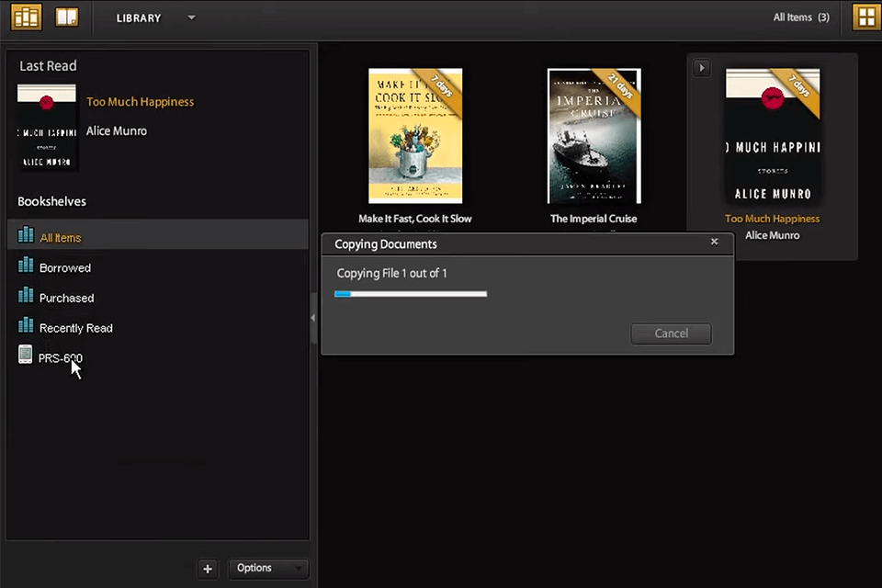Click Alice Munro author text in Last Read
Image resolution: width=882 pixels, height=588 pixels.
pos(117,131)
